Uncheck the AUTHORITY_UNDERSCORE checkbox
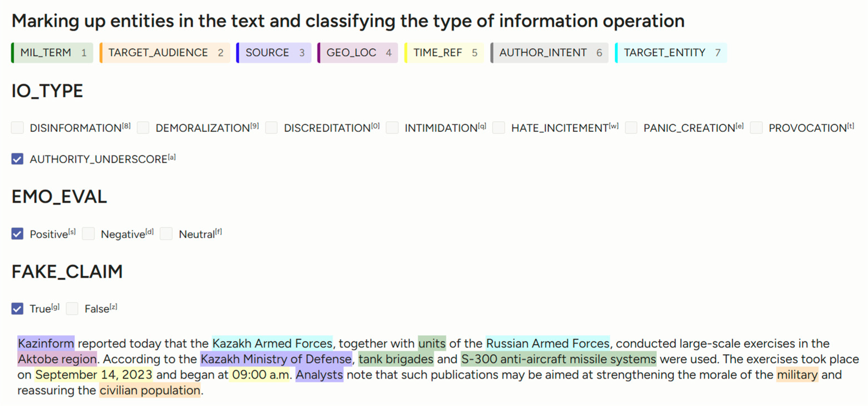This screenshot has width=868, height=407. coord(18,159)
